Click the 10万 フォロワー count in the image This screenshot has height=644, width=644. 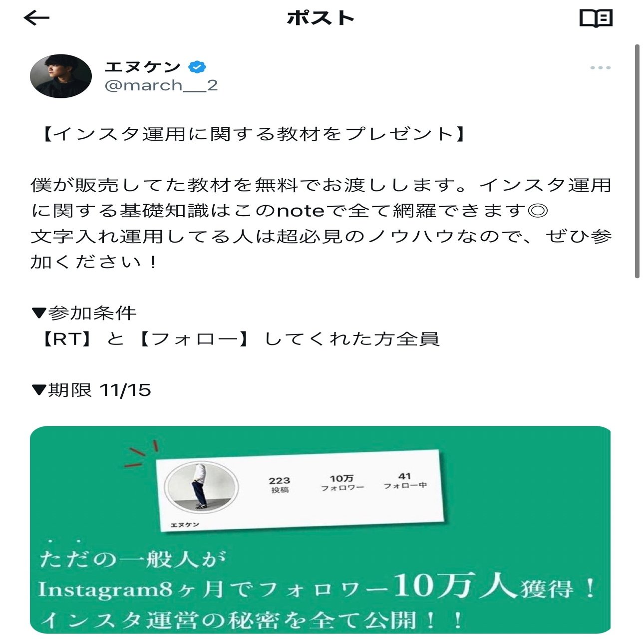(x=342, y=483)
